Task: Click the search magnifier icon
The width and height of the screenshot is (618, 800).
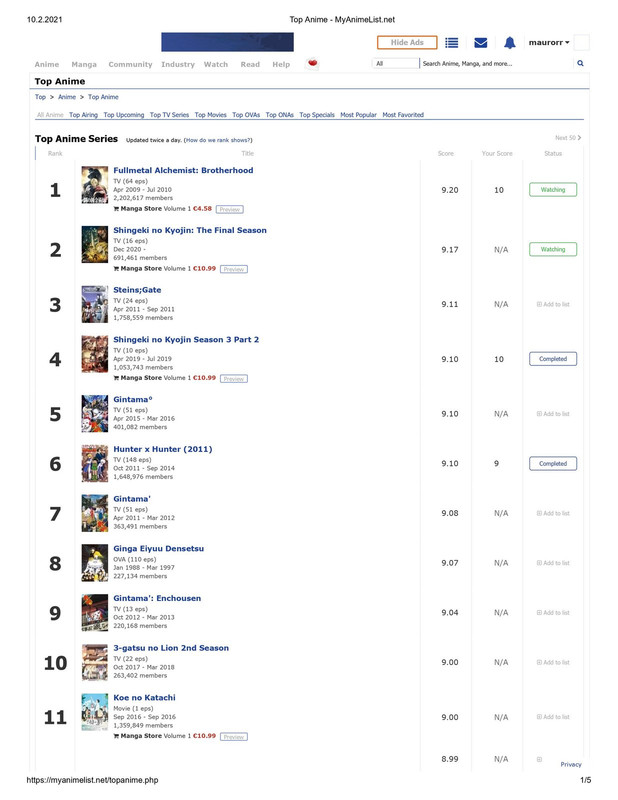Action: 580,63
